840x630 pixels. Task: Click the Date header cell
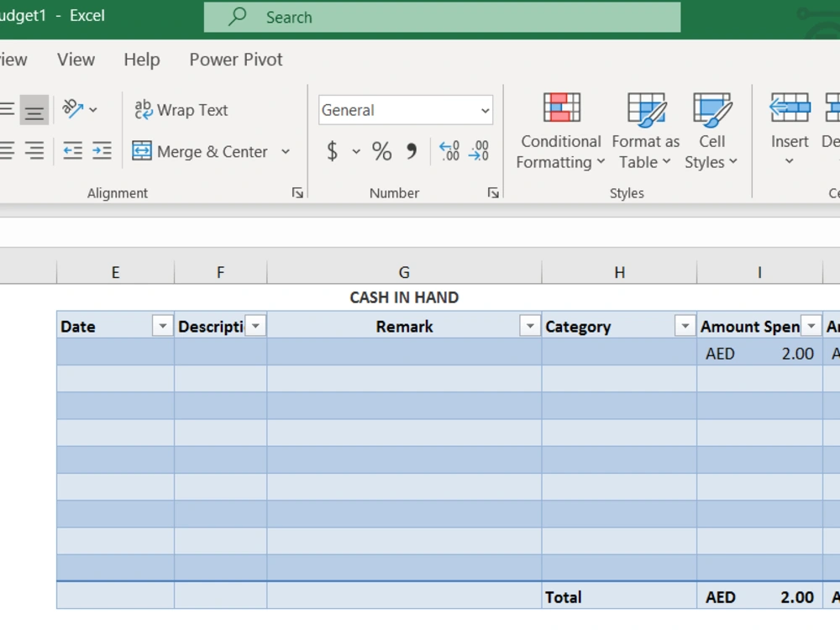click(115, 326)
